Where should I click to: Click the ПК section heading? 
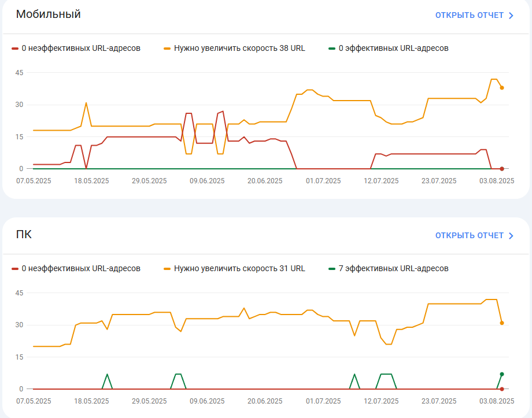point(24,235)
